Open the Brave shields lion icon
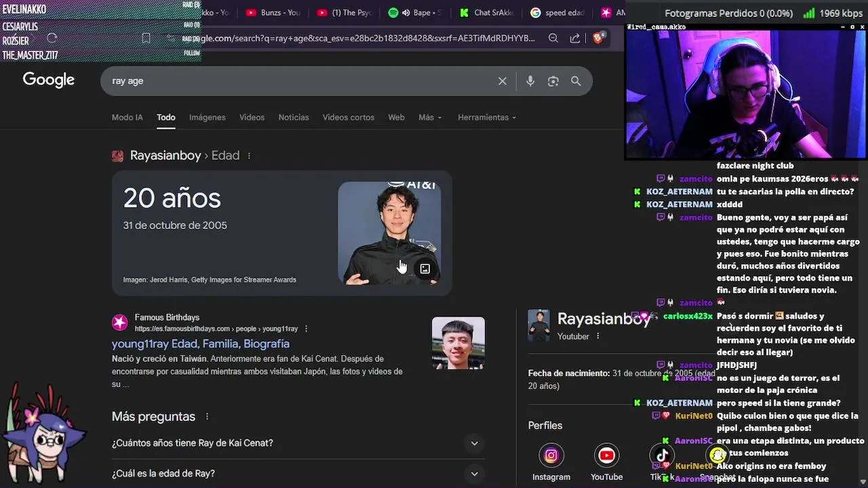Image resolution: width=868 pixels, height=488 pixels. pyautogui.click(x=597, y=39)
